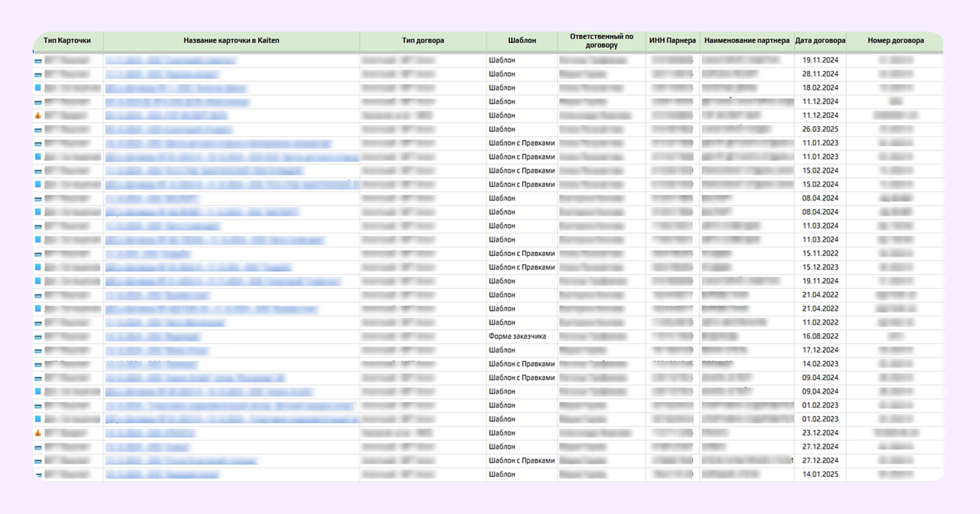This screenshot has width=980, height=514.
Task: Select the date cell 26.03.2025
Action: tap(820, 129)
